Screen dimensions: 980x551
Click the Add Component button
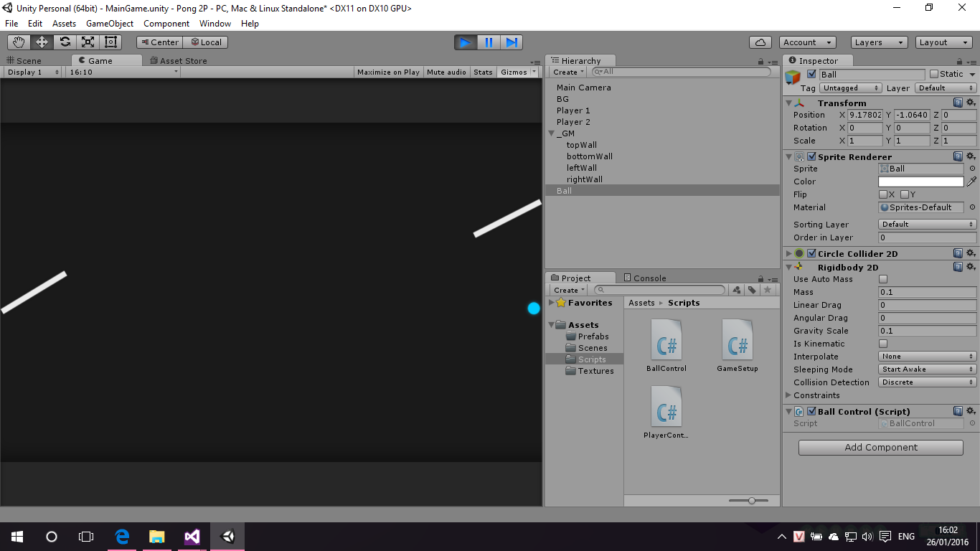click(880, 447)
